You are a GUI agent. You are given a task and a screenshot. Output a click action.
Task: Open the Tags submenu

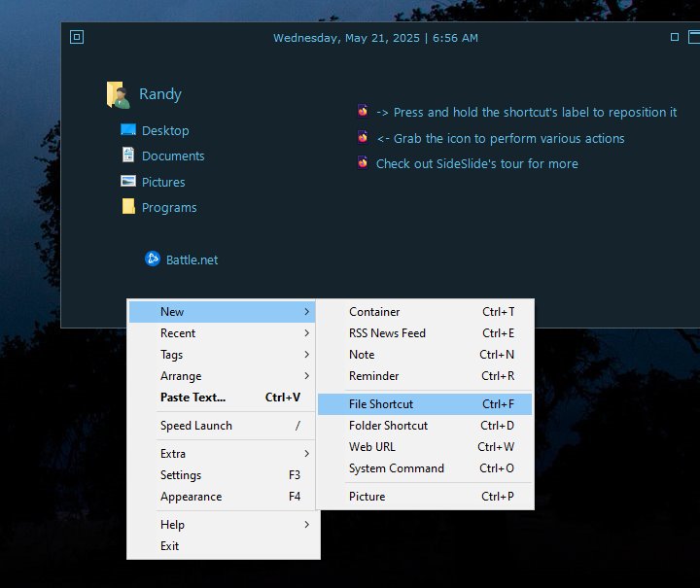coord(223,355)
